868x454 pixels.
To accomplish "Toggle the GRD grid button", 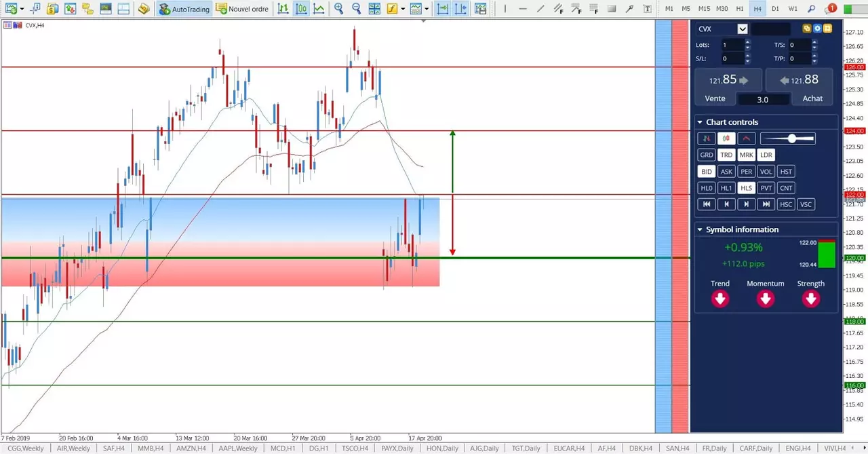I will [x=706, y=155].
